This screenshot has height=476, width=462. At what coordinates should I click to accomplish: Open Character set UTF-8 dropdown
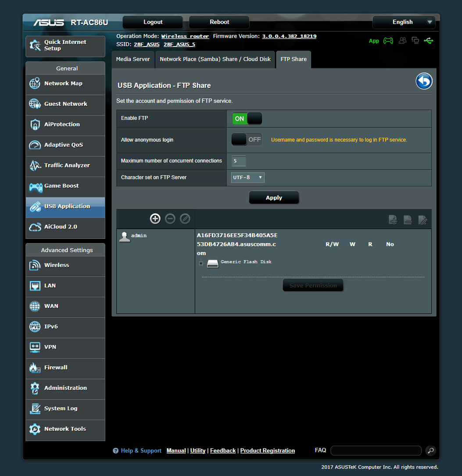(247, 177)
